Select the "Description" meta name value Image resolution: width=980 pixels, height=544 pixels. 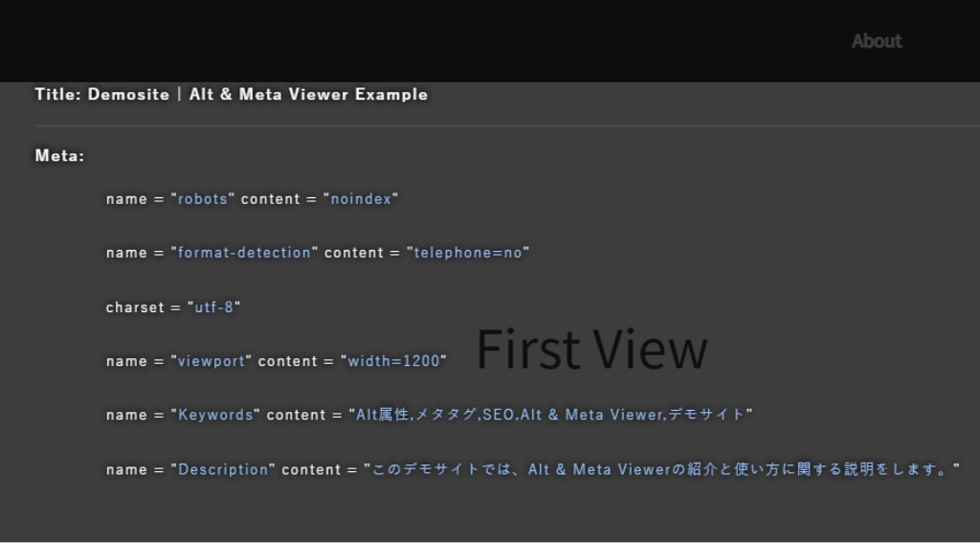[223, 469]
